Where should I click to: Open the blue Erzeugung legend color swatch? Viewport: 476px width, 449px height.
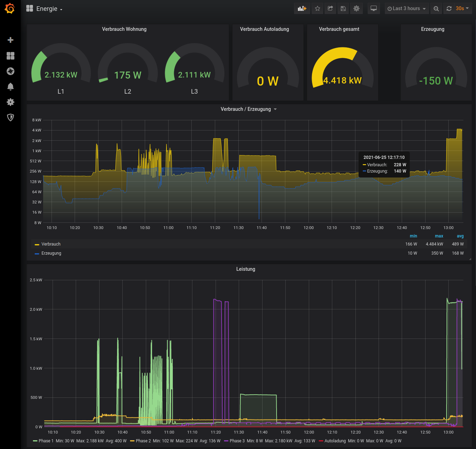tap(37, 254)
